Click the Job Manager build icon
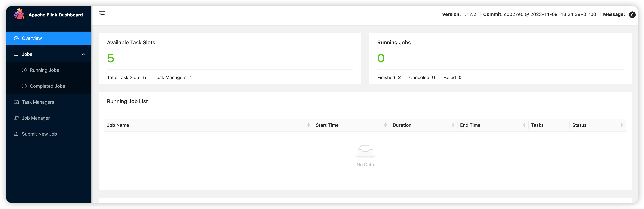This screenshot has height=209, width=644. 16,118
